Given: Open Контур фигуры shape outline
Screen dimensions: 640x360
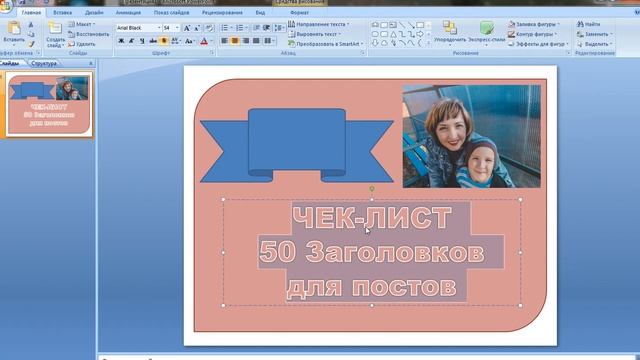Looking at the screenshot, I should 533,34.
